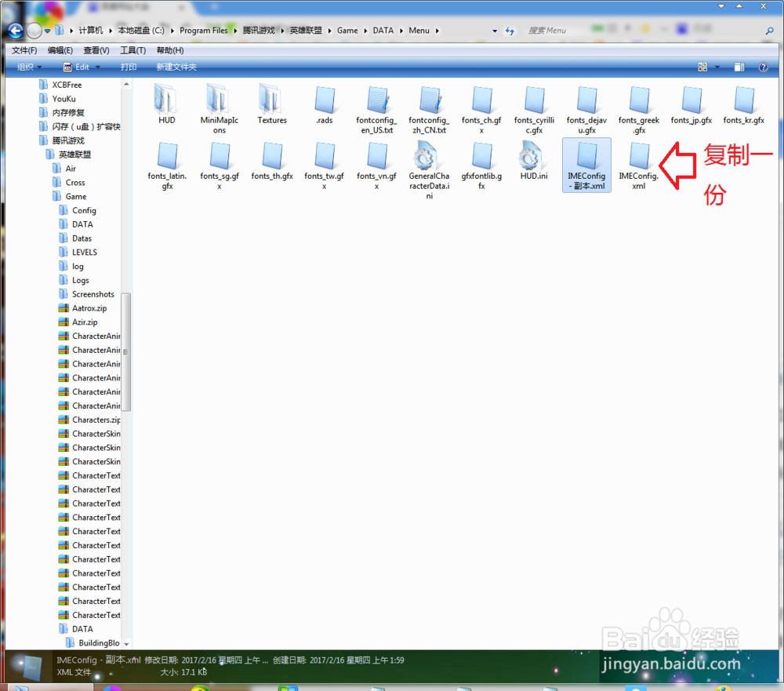Expand the arrow after 英雄联盟 breadcrumb

coord(330,31)
